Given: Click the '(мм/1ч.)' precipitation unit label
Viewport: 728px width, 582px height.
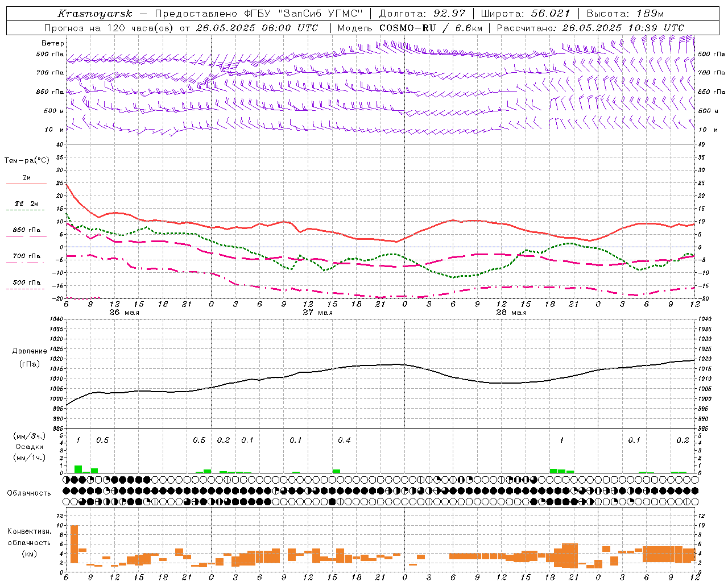Looking at the screenshot, I should (29, 457).
